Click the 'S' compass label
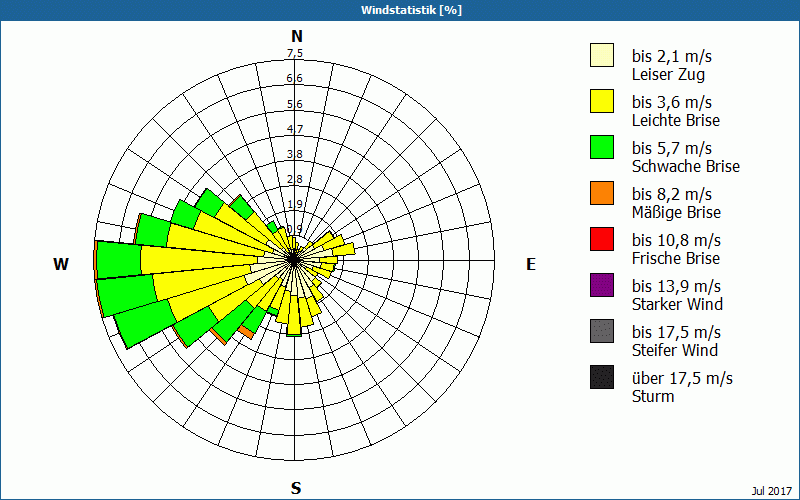The height and width of the screenshot is (500, 800). coord(296,488)
